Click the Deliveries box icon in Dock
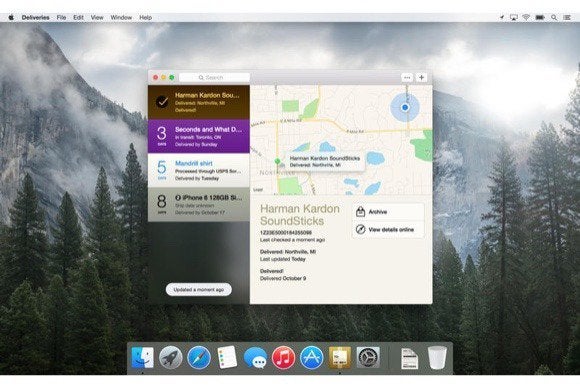The width and height of the screenshot is (580, 388). (x=340, y=358)
